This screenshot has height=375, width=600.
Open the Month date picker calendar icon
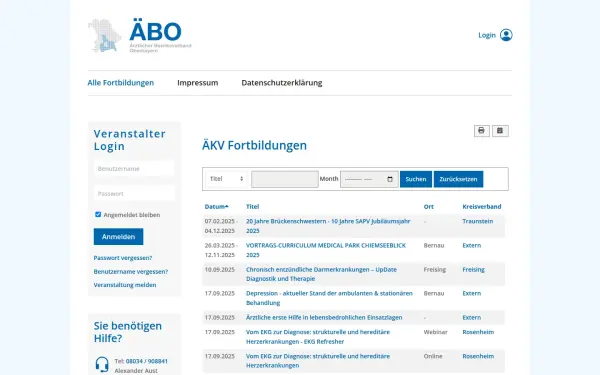click(390, 179)
